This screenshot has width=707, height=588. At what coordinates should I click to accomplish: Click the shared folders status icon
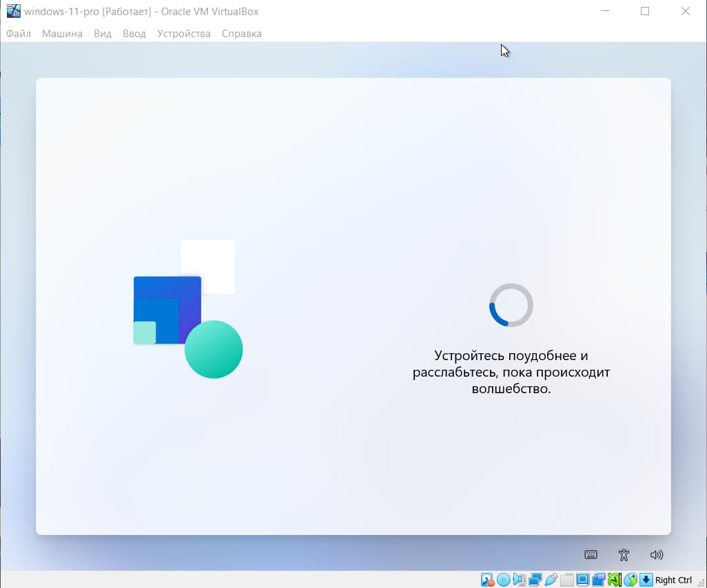pos(567,580)
